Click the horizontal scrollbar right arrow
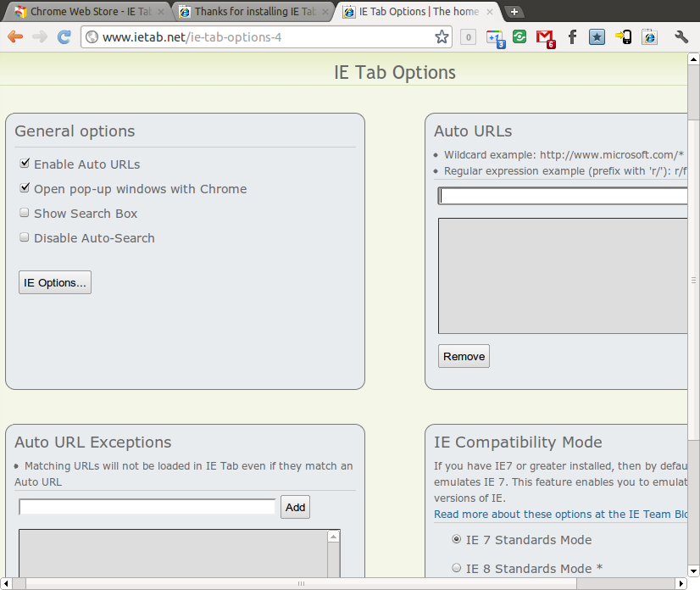The height and width of the screenshot is (590, 700). (681, 583)
